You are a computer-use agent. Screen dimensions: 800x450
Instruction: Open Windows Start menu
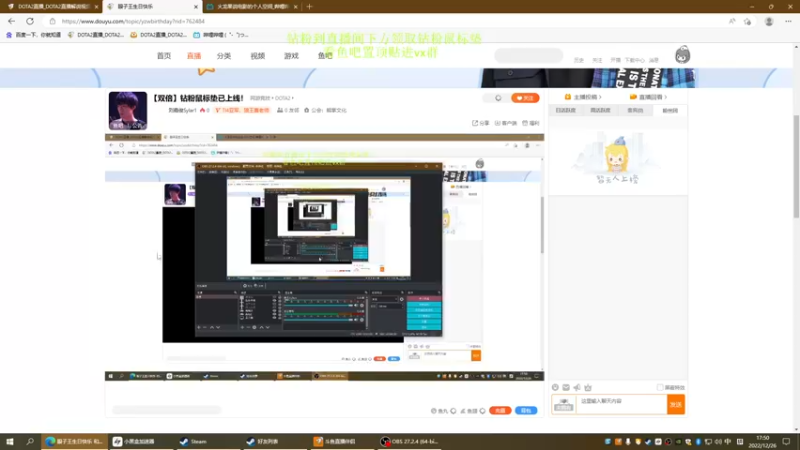click(10, 441)
